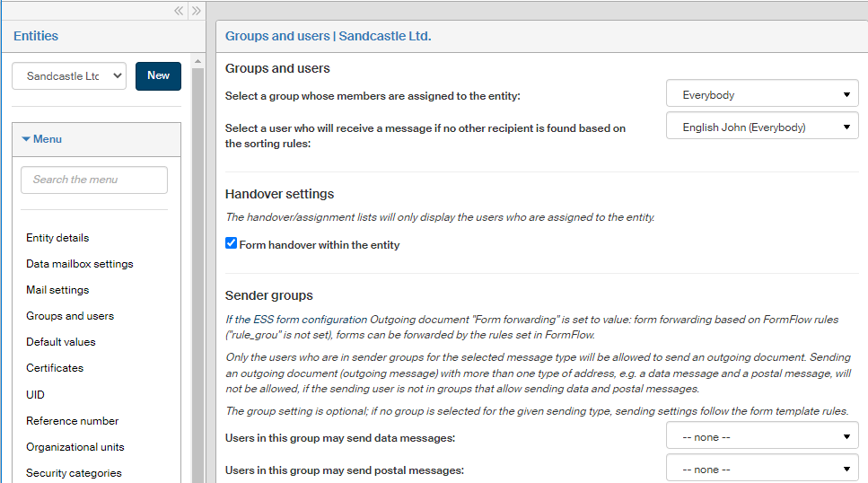Screen dimensions: 868x483
Task: Click the New entity button
Action: tap(158, 76)
